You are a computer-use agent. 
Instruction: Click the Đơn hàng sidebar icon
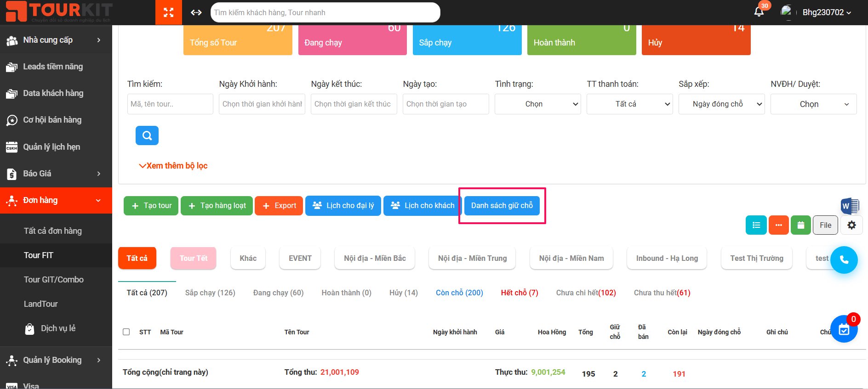pos(11,201)
